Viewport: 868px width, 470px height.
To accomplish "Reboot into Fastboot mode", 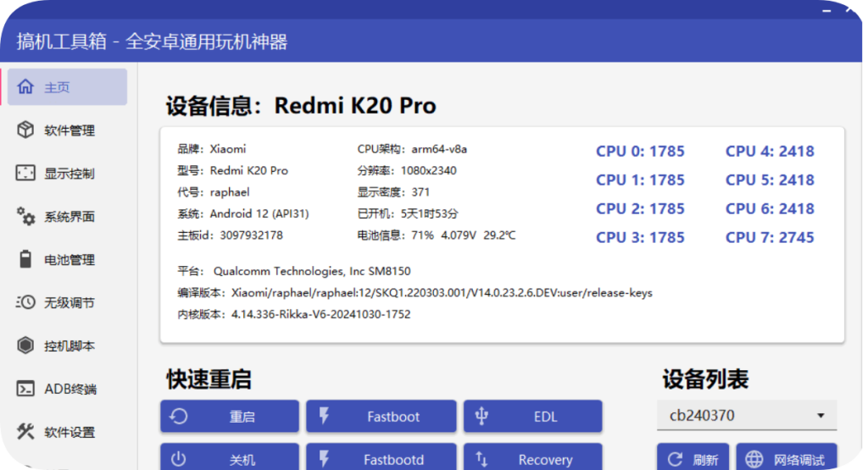I will coord(381,417).
